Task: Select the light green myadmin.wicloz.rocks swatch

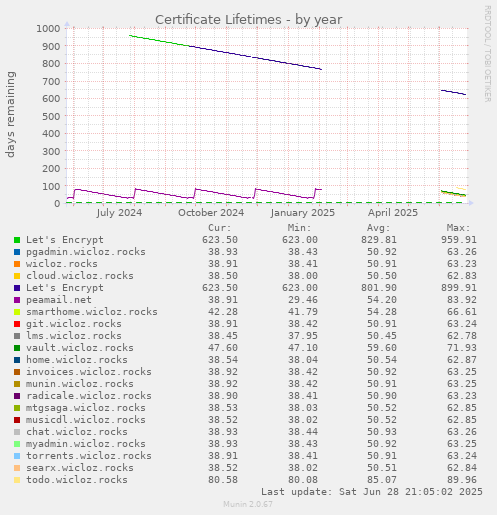Action: coord(17,444)
